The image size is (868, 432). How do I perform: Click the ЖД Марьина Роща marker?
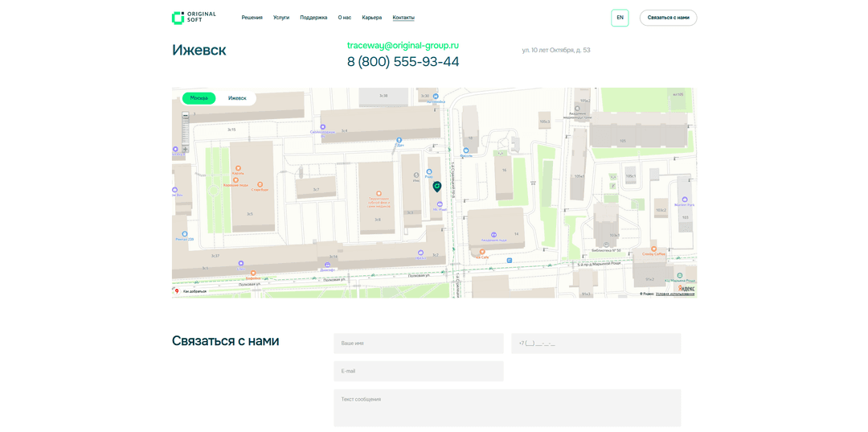679,275
